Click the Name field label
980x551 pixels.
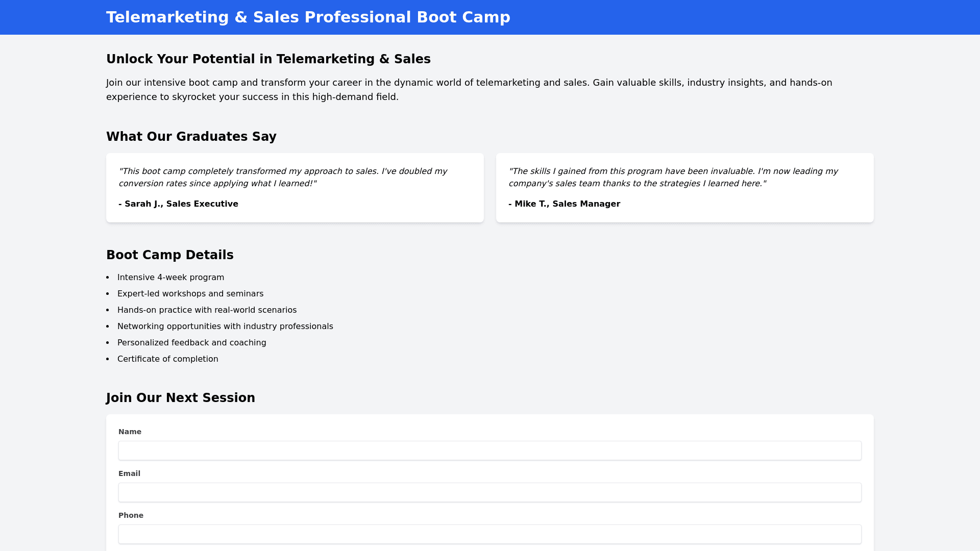pyautogui.click(x=130, y=432)
